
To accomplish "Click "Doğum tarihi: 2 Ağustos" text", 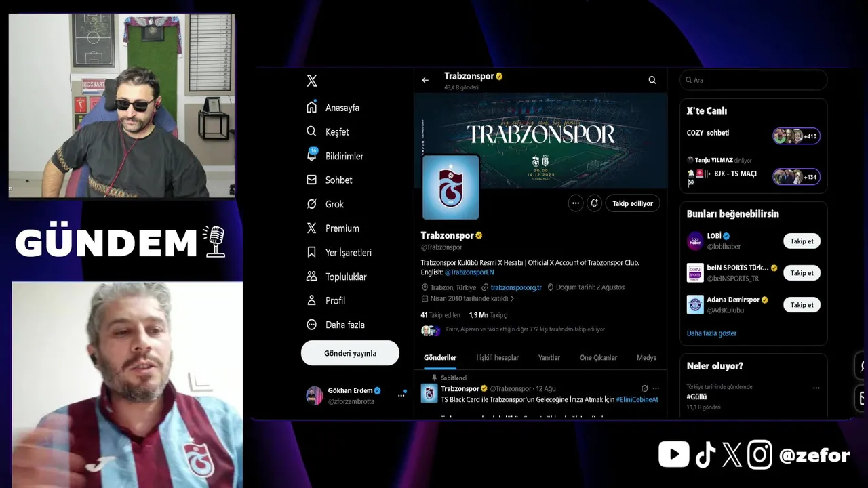I will [590, 287].
